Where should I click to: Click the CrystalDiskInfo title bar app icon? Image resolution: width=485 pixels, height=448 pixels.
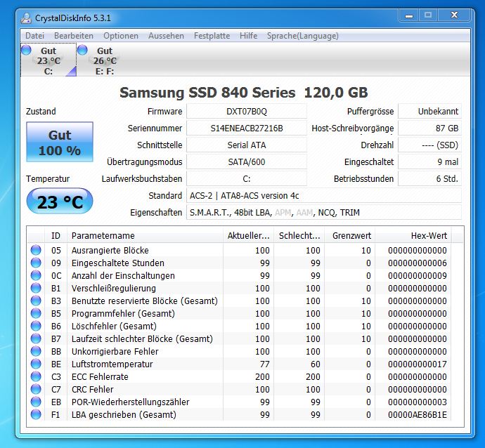click(x=26, y=18)
